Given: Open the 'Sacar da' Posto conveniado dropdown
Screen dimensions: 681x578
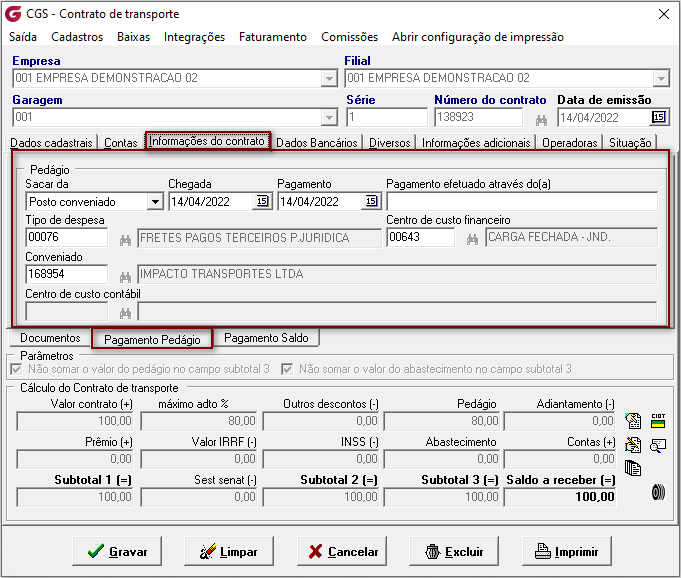Looking at the screenshot, I should tap(155, 202).
